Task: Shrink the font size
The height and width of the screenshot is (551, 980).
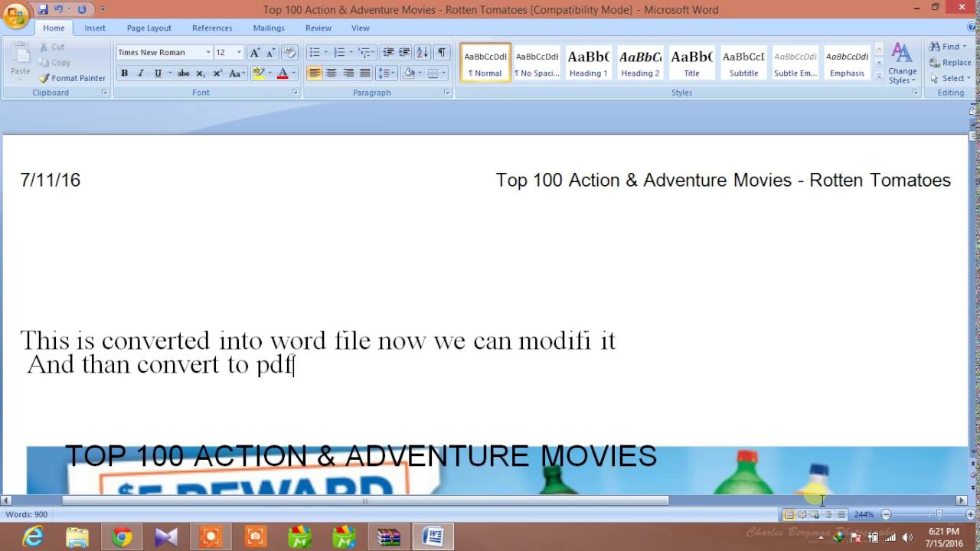Action: pos(270,52)
